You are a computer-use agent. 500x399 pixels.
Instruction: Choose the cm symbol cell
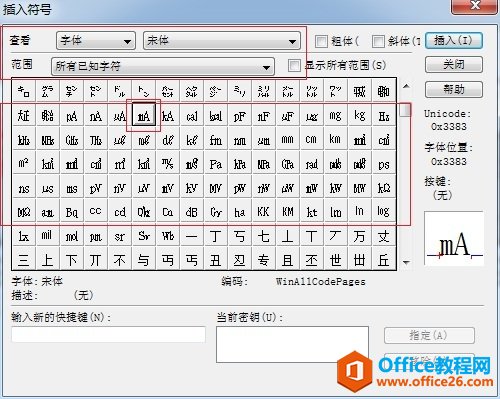point(312,139)
